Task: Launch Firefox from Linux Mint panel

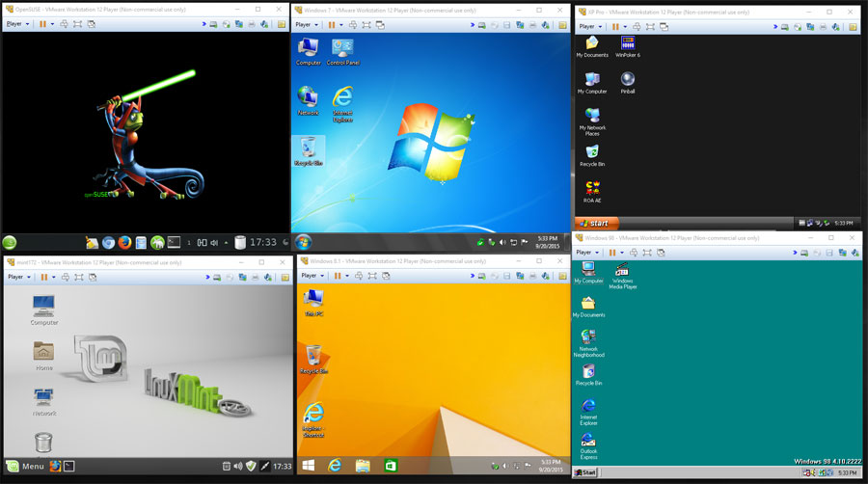Action: click(55, 467)
